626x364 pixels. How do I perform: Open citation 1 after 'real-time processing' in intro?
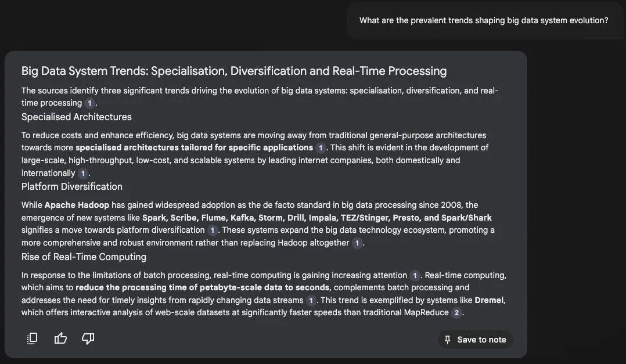(x=89, y=103)
